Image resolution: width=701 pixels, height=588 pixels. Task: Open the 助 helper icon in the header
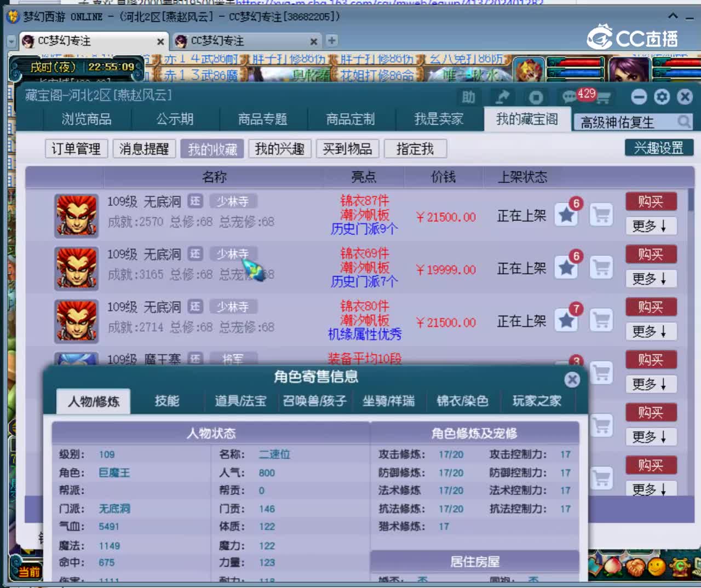coord(468,97)
